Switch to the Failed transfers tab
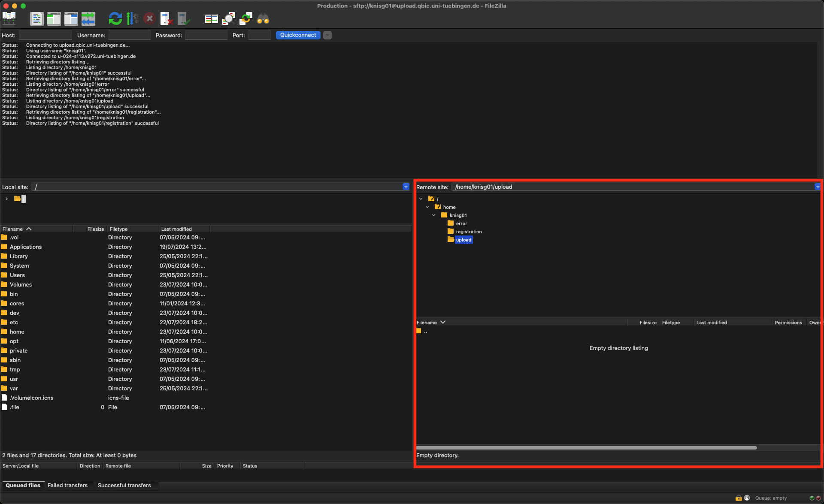The width and height of the screenshot is (824, 504). (67, 485)
